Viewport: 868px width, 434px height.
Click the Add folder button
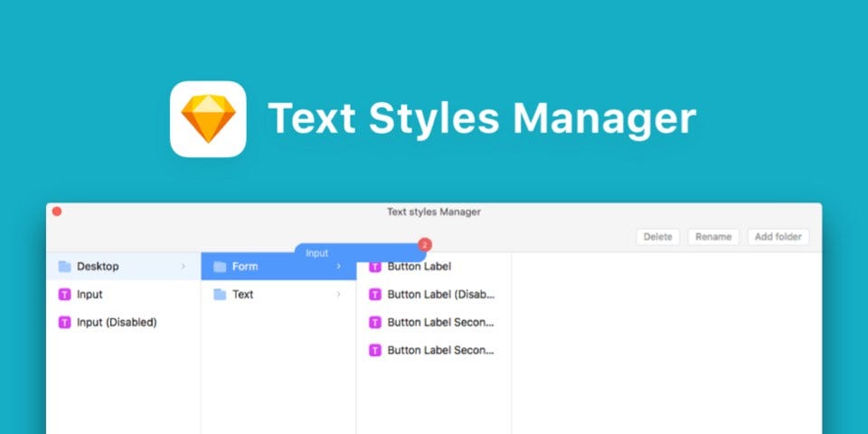(x=778, y=237)
